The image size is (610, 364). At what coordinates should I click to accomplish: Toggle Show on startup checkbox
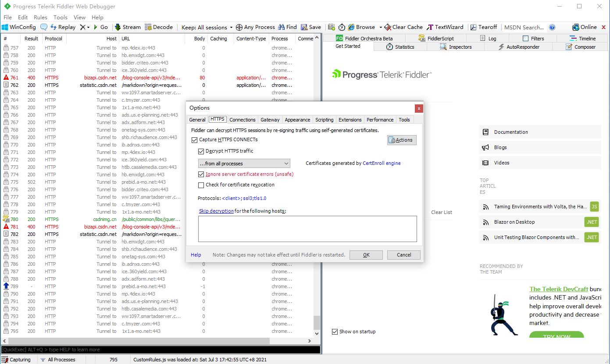335,332
